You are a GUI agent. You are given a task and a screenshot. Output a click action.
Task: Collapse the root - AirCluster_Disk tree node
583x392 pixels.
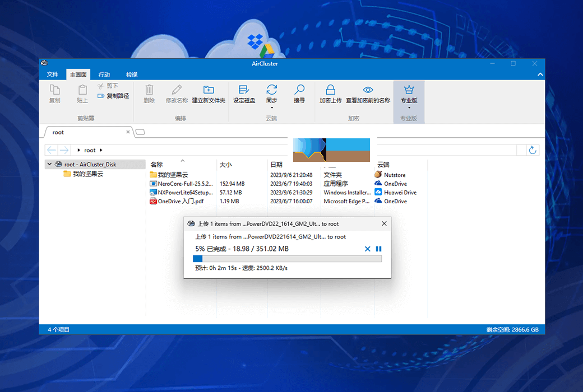tap(49, 164)
